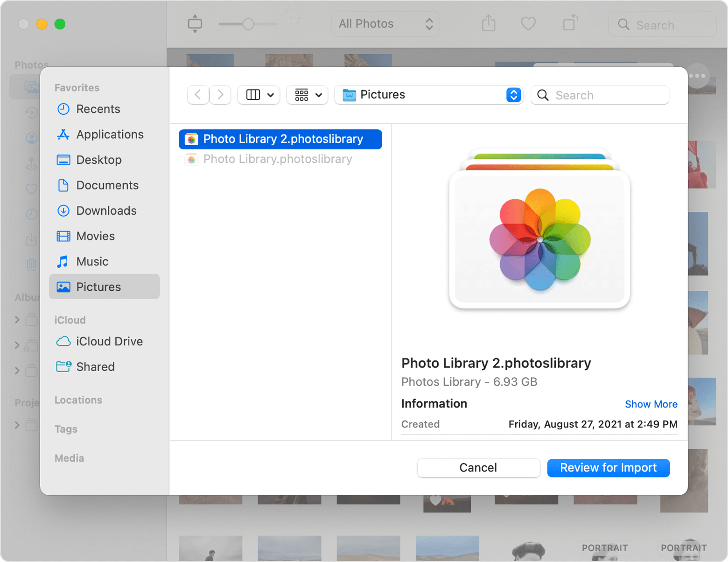Click the Photos toolbar Search field
The width and height of the screenshot is (728, 562).
pos(663,25)
